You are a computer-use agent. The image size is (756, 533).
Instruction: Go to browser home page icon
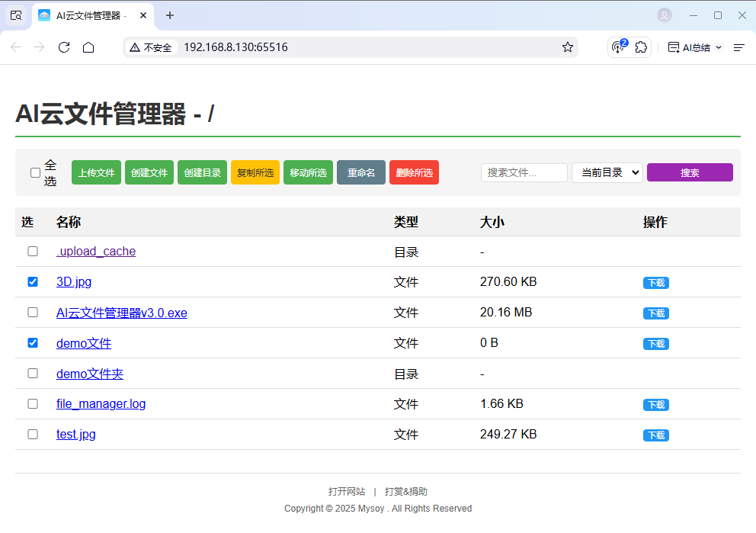[x=88, y=47]
